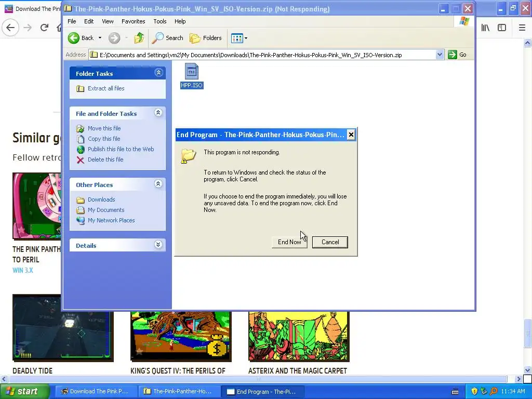
Task: Collapse the Other Places panel
Action: pyautogui.click(x=158, y=184)
